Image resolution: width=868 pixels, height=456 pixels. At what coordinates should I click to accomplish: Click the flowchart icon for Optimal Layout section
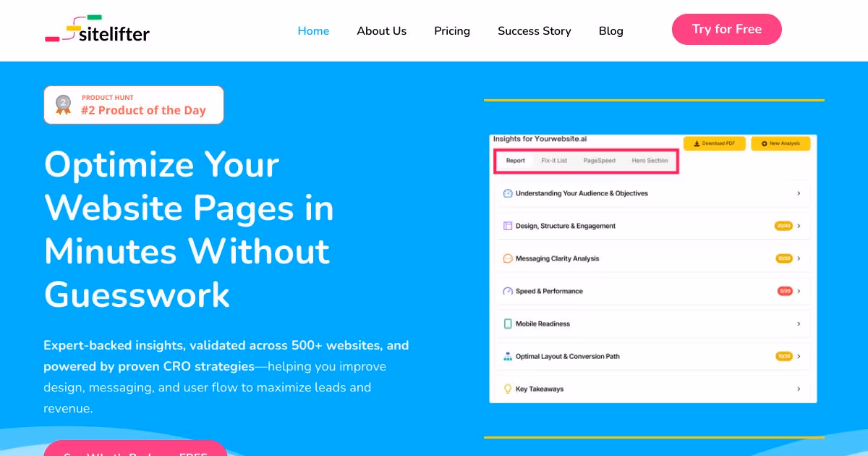click(507, 356)
